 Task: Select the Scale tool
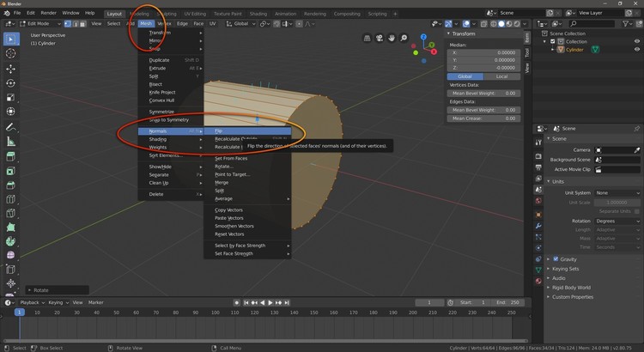11,97
